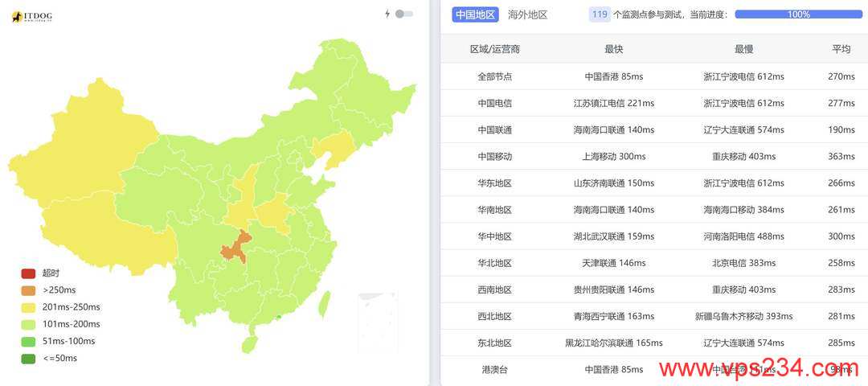Click the <=50ms dark green legend swatch
Image resolution: width=868 pixels, height=386 pixels.
[x=28, y=359]
